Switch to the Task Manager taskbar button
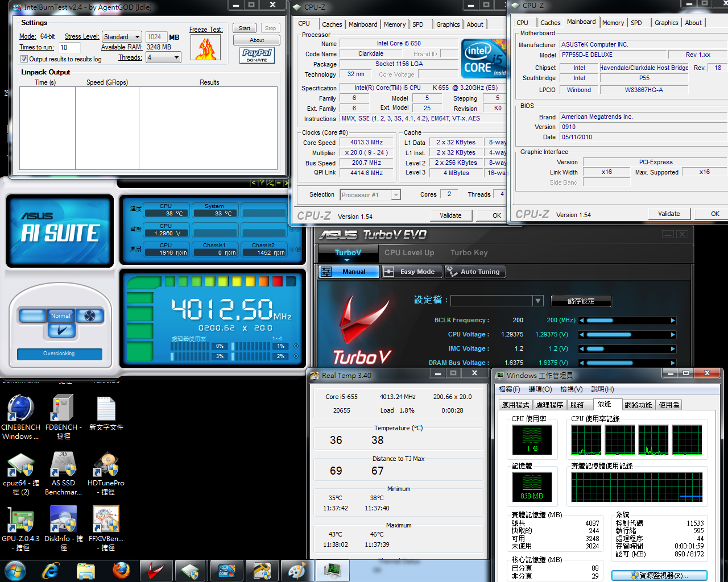 pos(332,571)
